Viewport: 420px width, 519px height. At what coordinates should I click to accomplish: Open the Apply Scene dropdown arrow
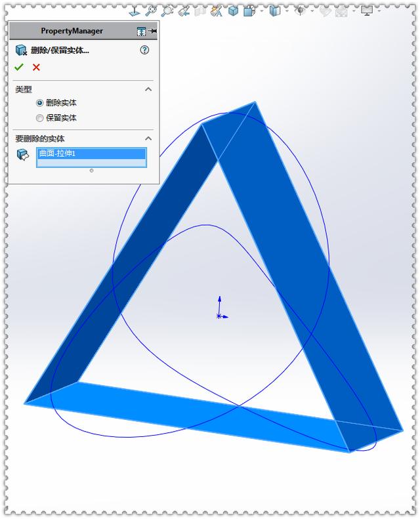click(x=354, y=11)
